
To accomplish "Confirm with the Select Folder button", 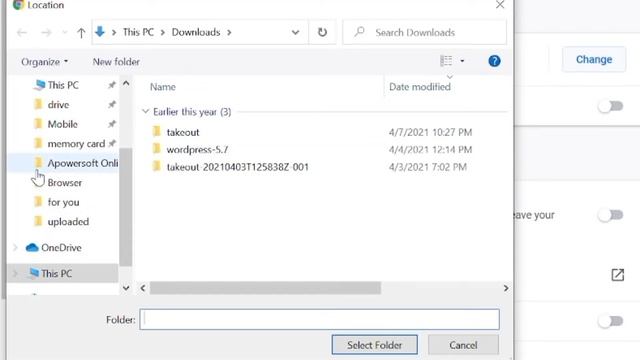I will point(374,345).
